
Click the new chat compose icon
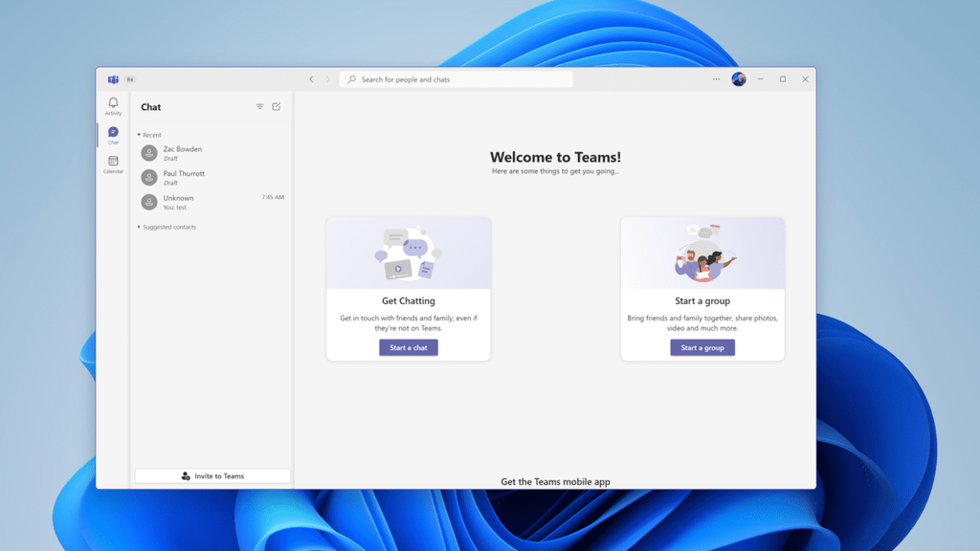point(277,107)
